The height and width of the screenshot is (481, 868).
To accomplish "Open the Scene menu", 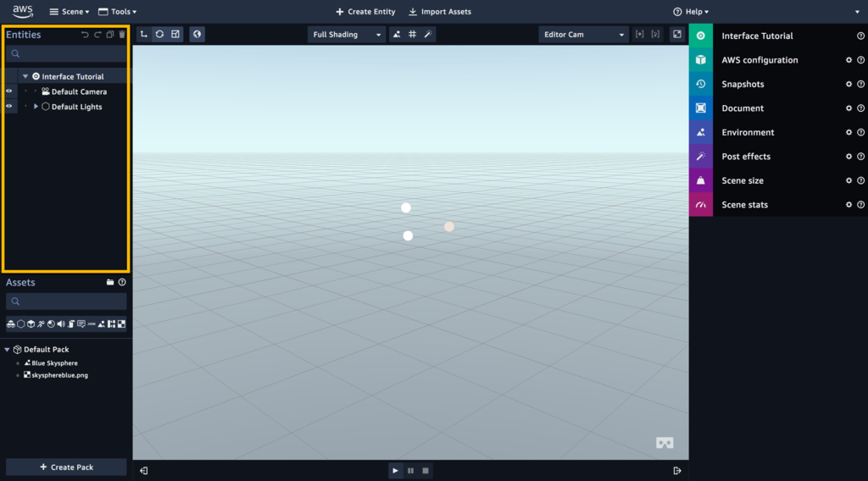I will pyautogui.click(x=70, y=12).
